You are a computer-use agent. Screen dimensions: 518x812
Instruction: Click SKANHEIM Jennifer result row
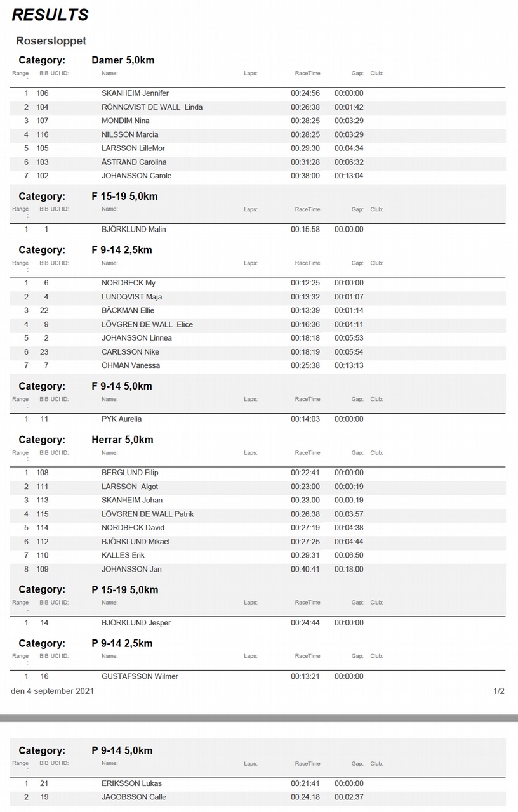tap(258, 93)
